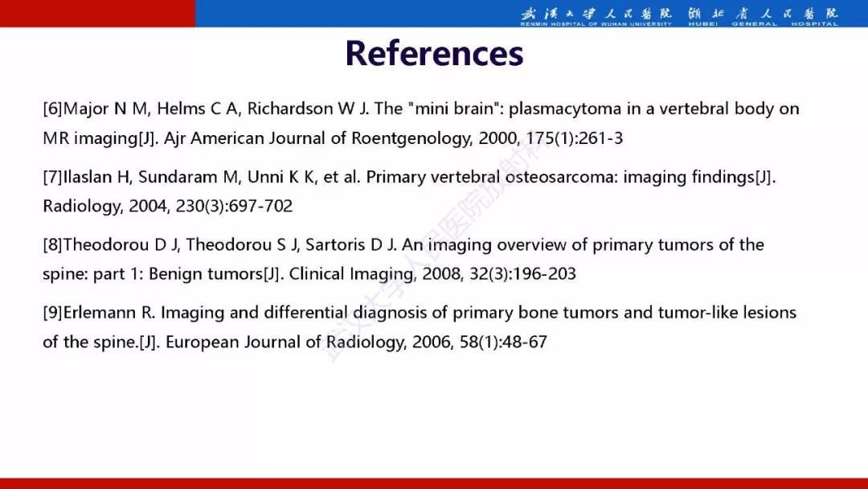Click page range 175(1):261-3
Image resolution: width=868 pixels, height=489 pixels.
pos(574,138)
